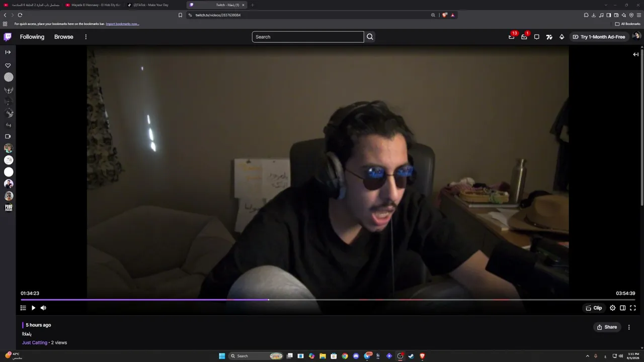The width and height of the screenshot is (644, 362).
Task: Create a Clip of the video
Action: click(594, 308)
